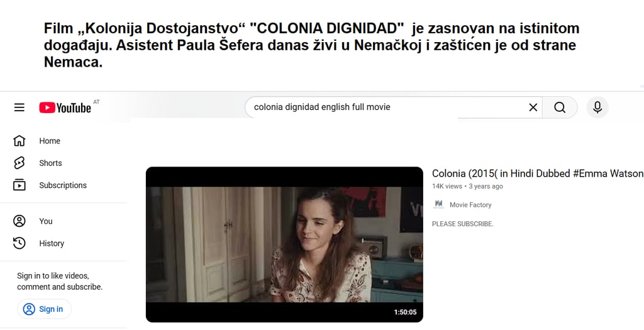The height and width of the screenshot is (330, 644).
Task: Click the search input field text
Action: (322, 107)
